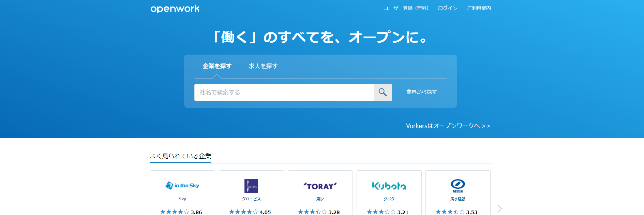644x215 pixels.
Task: Click the 3.21 rating for クボタ
Action: click(403, 212)
